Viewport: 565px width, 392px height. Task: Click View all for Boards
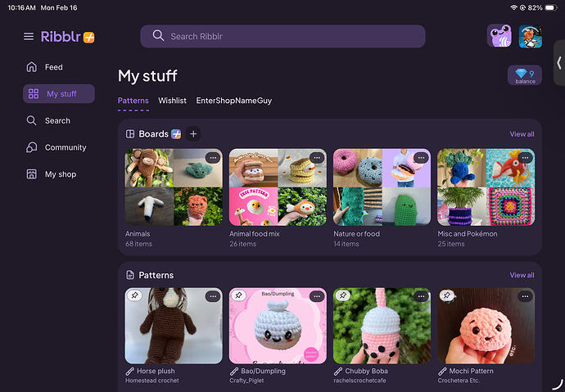tap(522, 134)
